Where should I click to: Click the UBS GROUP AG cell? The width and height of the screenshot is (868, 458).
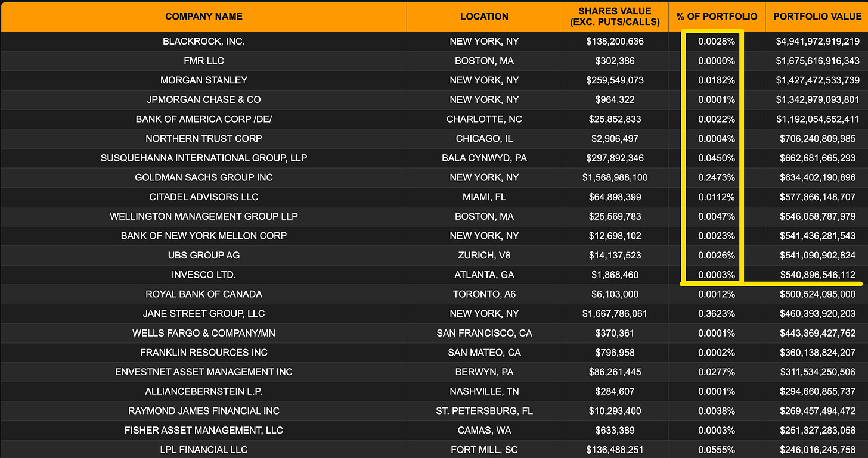pyautogui.click(x=204, y=255)
